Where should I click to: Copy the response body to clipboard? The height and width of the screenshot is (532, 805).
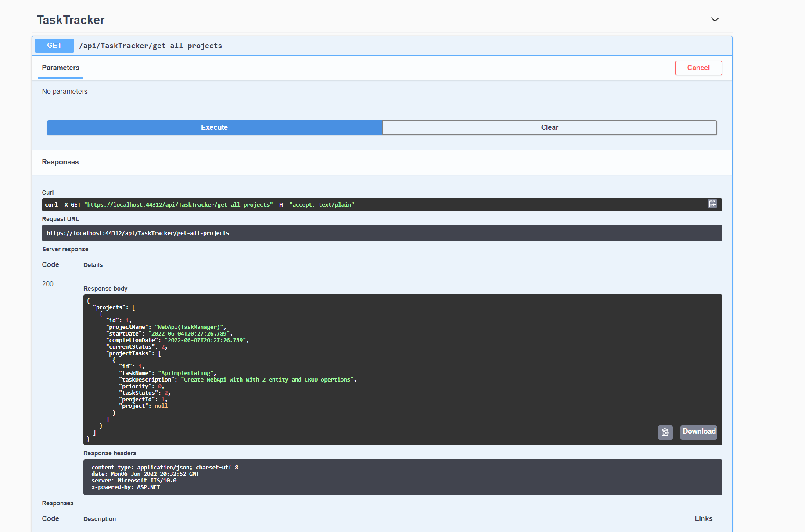pyautogui.click(x=665, y=432)
